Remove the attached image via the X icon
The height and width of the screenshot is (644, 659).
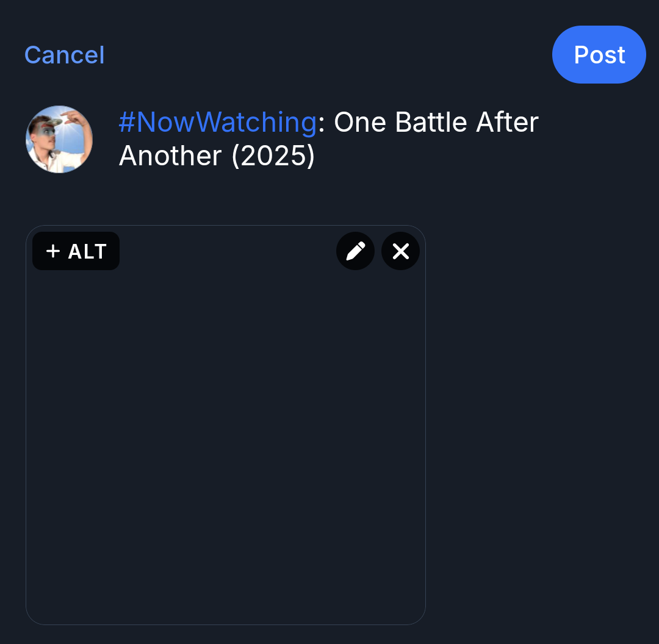[400, 251]
